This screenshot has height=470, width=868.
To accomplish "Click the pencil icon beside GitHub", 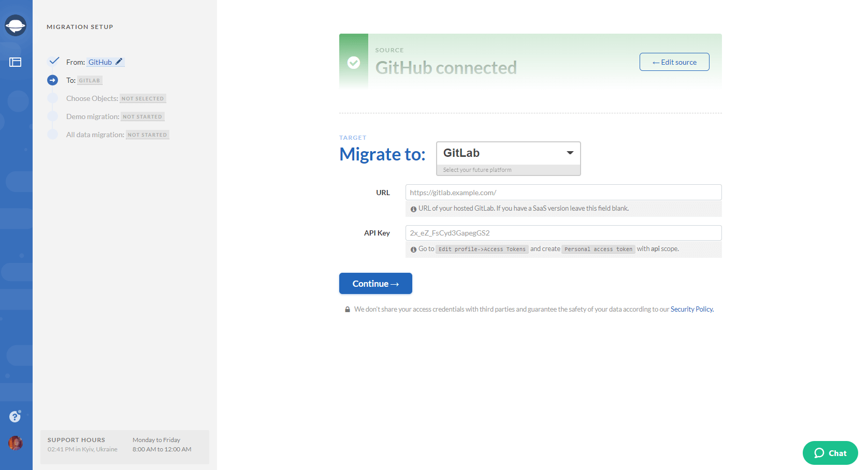I will point(119,62).
